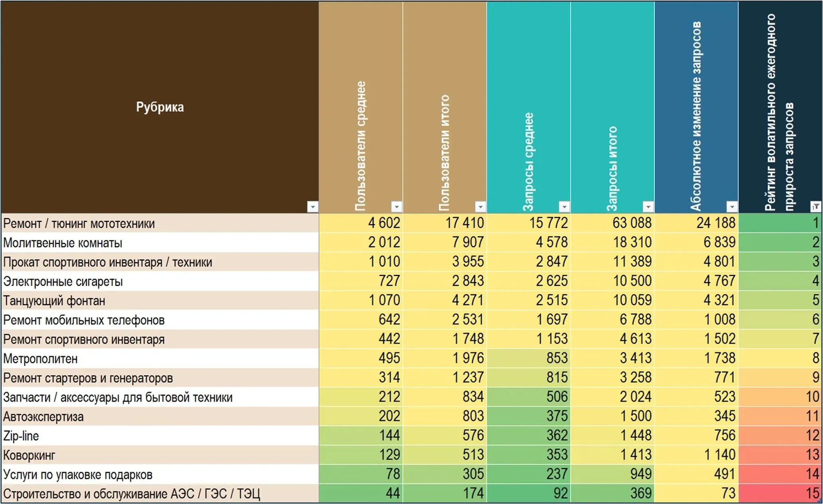Select the Автоэкспертиза row label

[x=160, y=416]
